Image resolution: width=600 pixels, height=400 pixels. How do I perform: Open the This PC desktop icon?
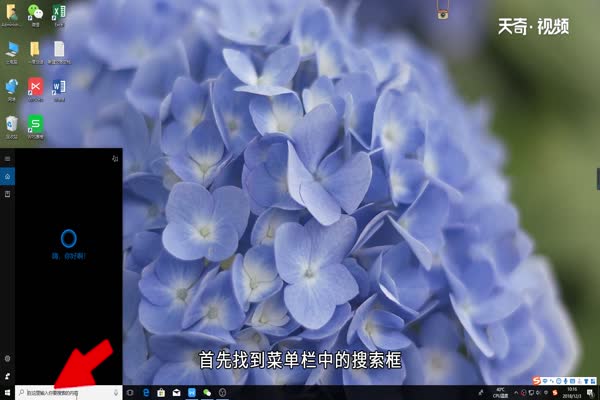pos(11,52)
